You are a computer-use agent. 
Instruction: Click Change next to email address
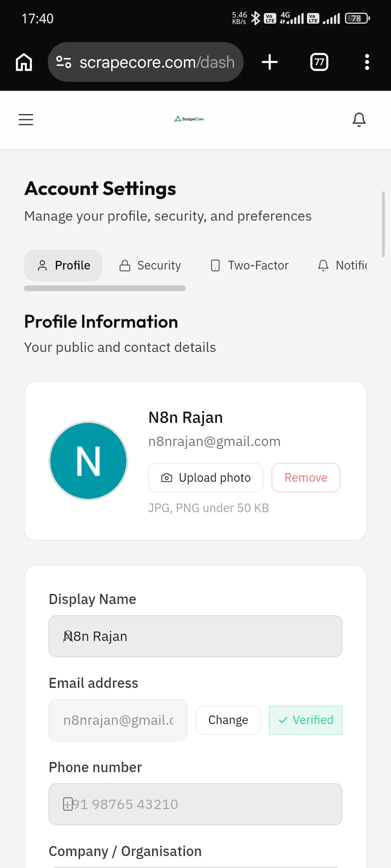[228, 720]
